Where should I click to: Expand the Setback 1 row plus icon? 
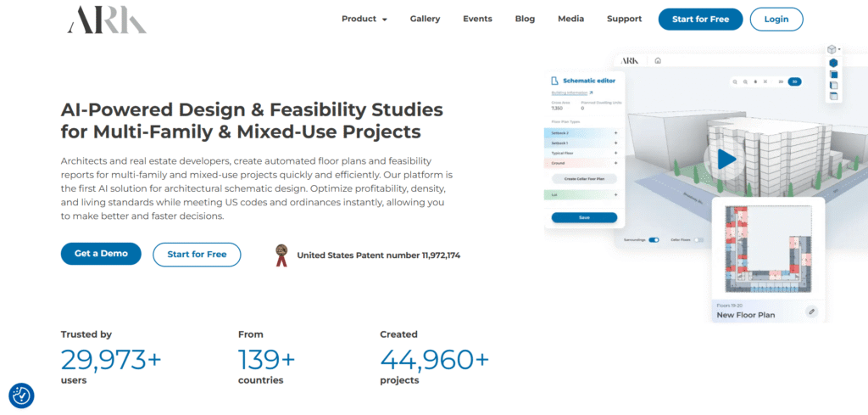(615, 143)
